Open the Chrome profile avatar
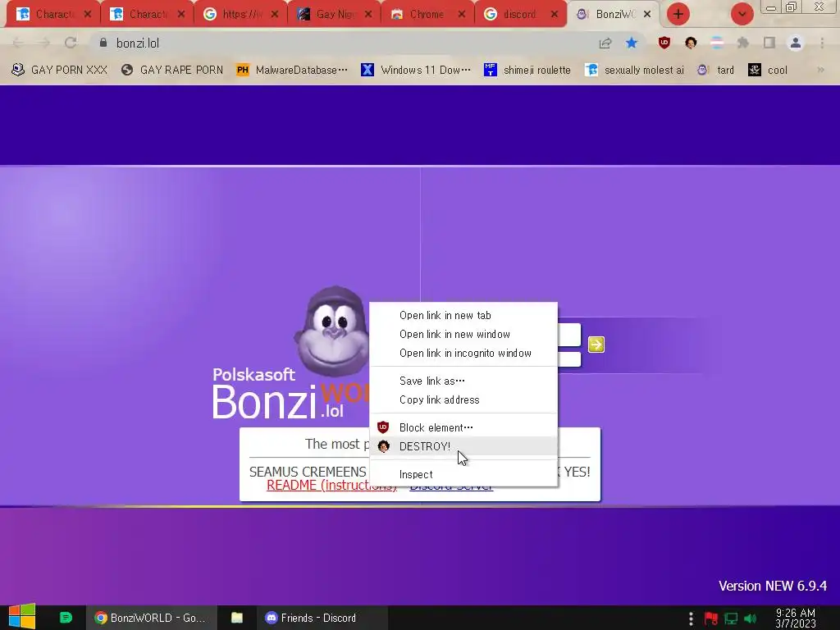Viewport: 840px width, 630px height. (x=796, y=43)
